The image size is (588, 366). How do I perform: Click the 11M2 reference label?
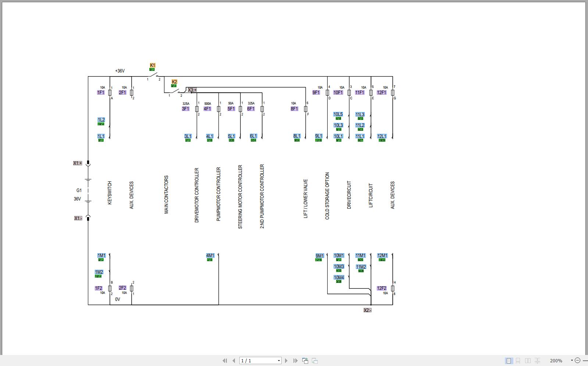click(361, 267)
